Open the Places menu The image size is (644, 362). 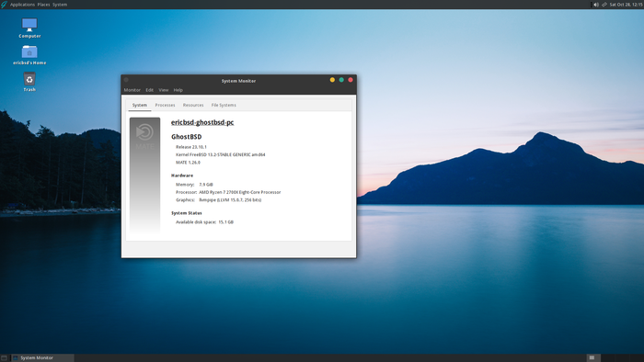click(x=43, y=5)
